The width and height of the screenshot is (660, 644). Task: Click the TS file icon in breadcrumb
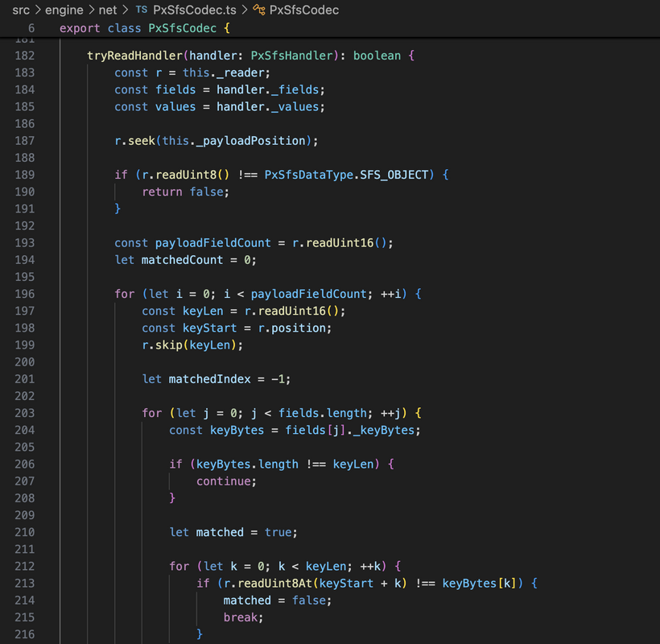click(x=141, y=10)
